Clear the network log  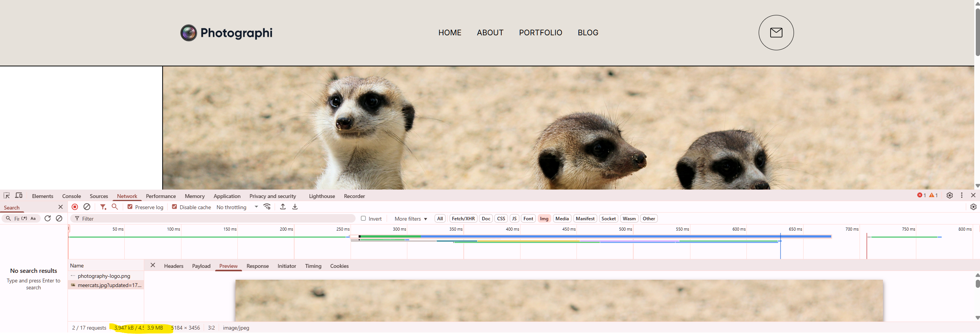[87, 207]
